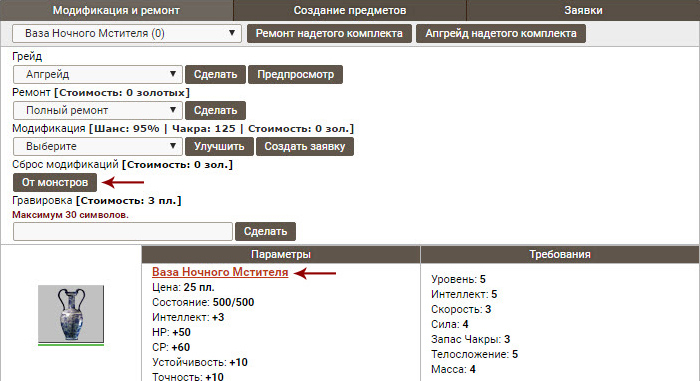Select the Уровень: 5 requirement text

[x=458, y=279]
